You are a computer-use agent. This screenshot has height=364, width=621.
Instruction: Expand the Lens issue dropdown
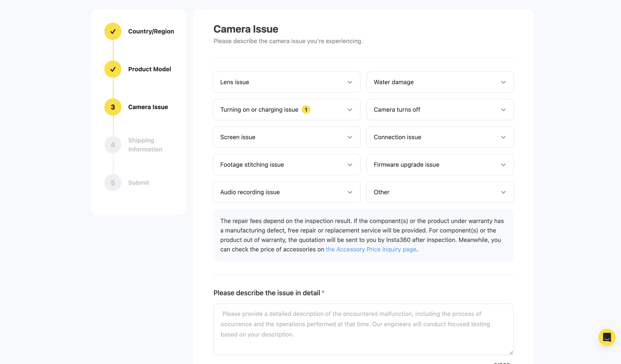(287, 82)
